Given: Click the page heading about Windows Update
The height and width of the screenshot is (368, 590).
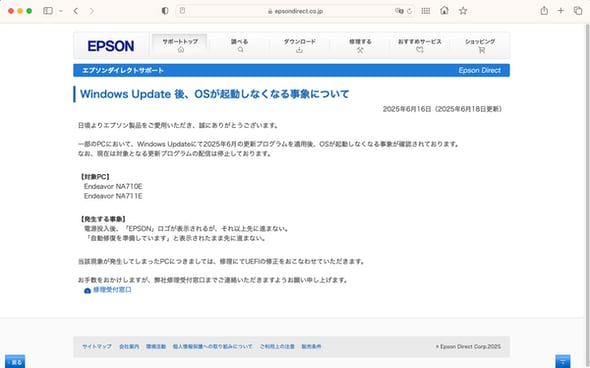Looking at the screenshot, I should pyautogui.click(x=214, y=94).
